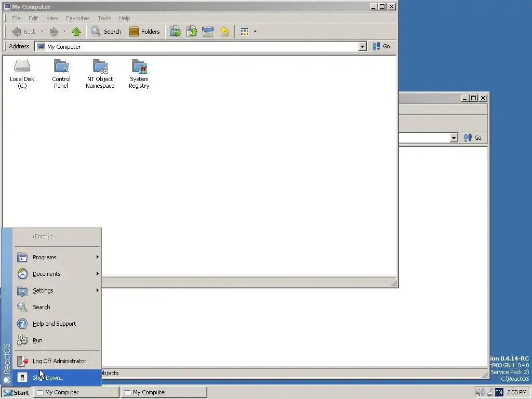
Task: Open the Favorites menu
Action: tap(78, 18)
